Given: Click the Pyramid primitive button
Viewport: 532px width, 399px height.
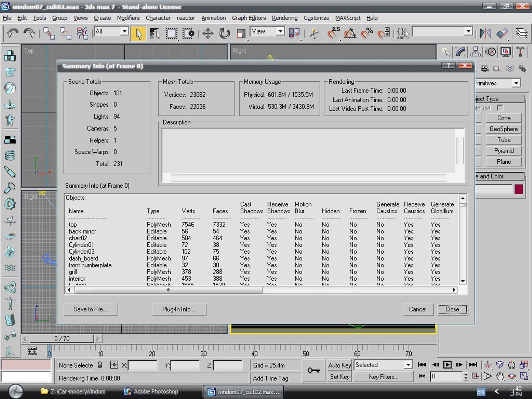Looking at the screenshot, I should tap(504, 151).
